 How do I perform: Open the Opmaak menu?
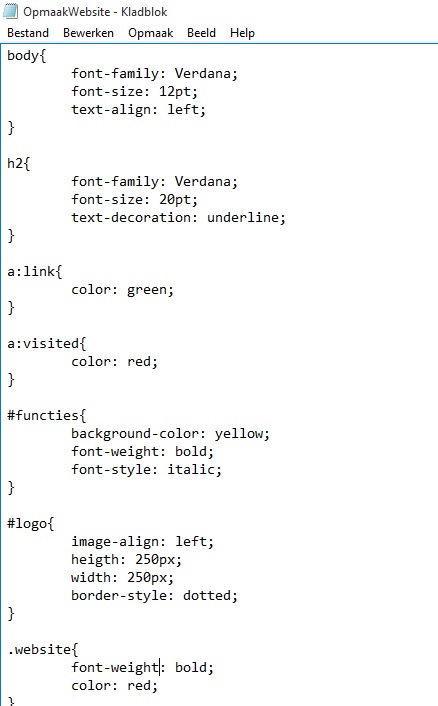pyautogui.click(x=150, y=33)
